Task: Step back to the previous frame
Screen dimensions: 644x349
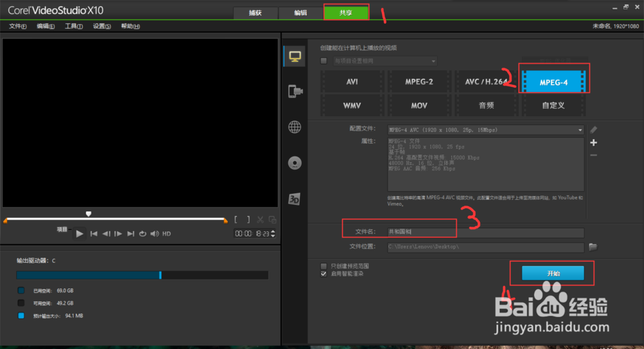Action: [106, 234]
